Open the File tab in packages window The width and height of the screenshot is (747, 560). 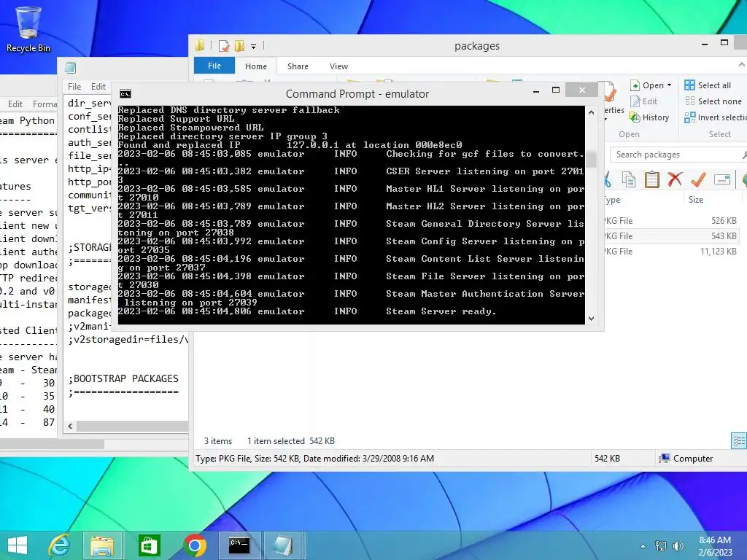click(x=214, y=66)
